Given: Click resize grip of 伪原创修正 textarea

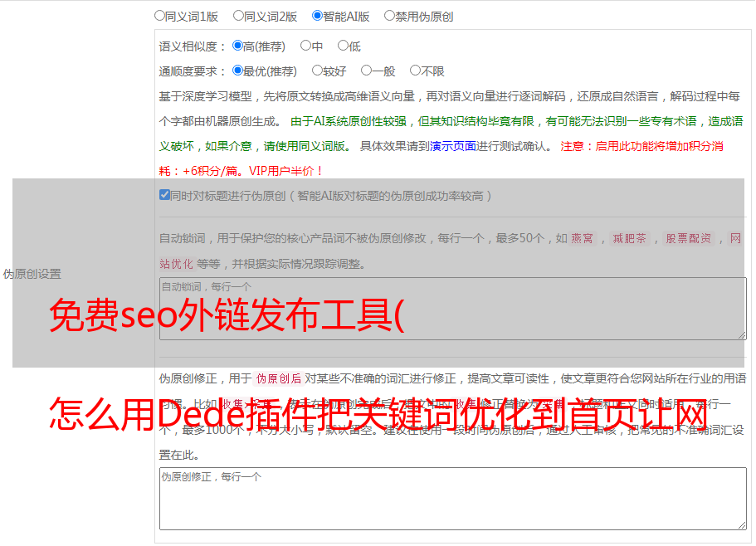Looking at the screenshot, I should [x=742, y=525].
